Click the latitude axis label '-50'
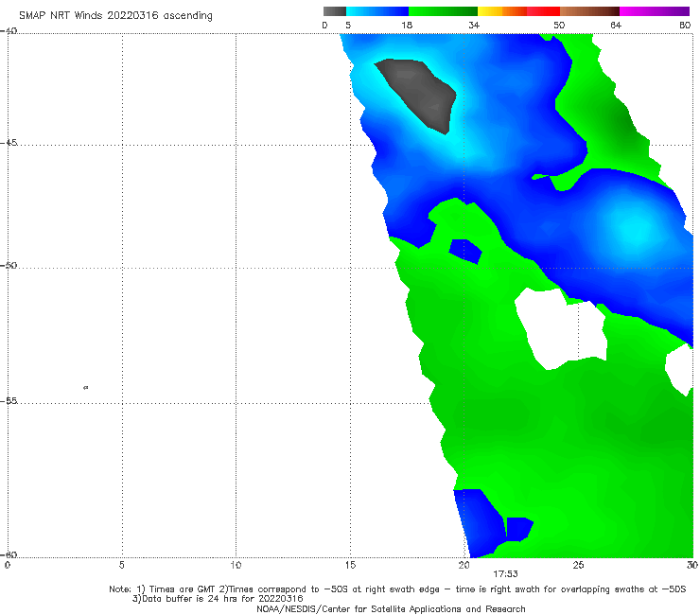Screen dimensions: 700x615 pos(9,265)
